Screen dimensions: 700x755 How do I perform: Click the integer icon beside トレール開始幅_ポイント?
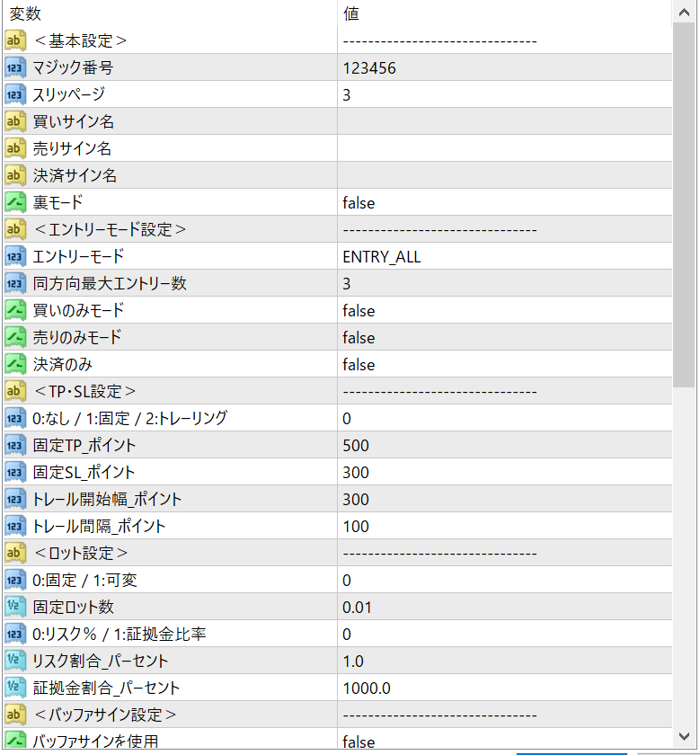pyautogui.click(x=15, y=499)
